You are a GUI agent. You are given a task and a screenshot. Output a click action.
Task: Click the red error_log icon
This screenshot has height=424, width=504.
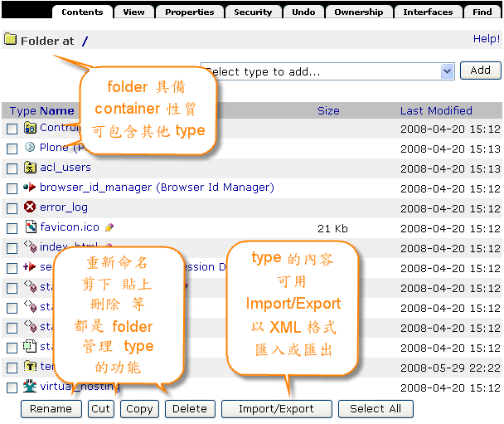pyautogui.click(x=30, y=207)
